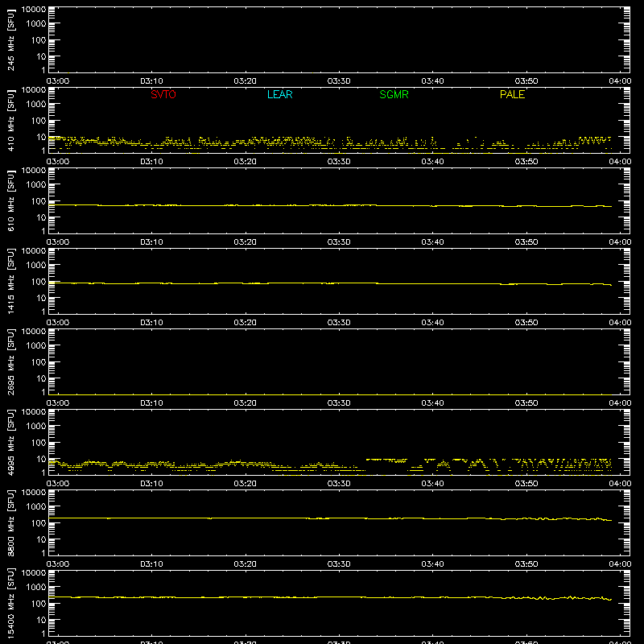Click the yellow flux trace in the 15400 MHz plot
Screen dimensions: 644x644
(x=330, y=597)
